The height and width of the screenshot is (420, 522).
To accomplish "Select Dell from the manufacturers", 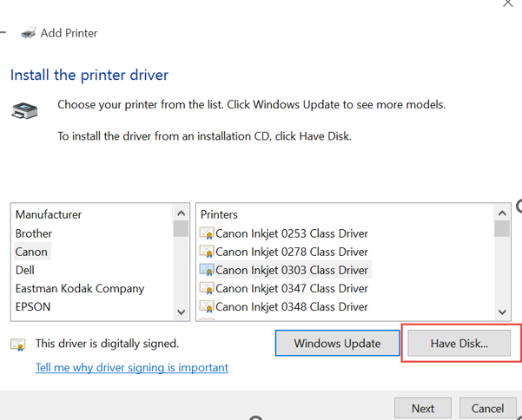I will [25, 270].
